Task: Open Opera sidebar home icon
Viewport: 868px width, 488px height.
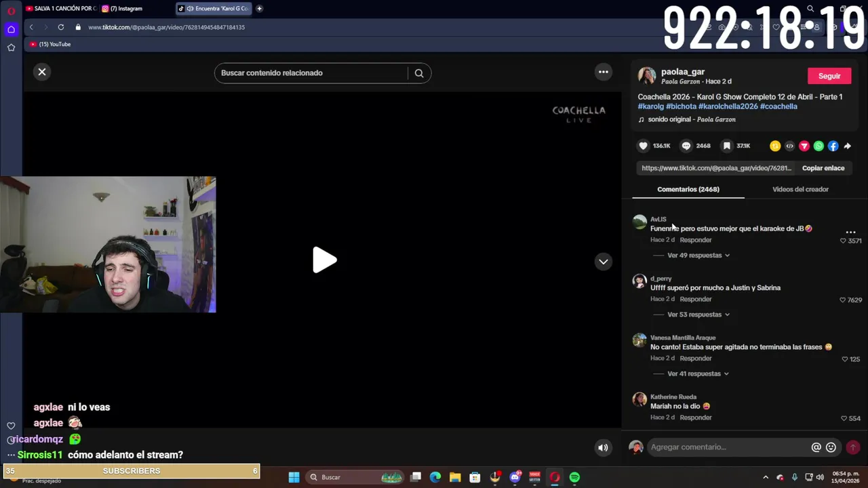Action: (x=11, y=29)
